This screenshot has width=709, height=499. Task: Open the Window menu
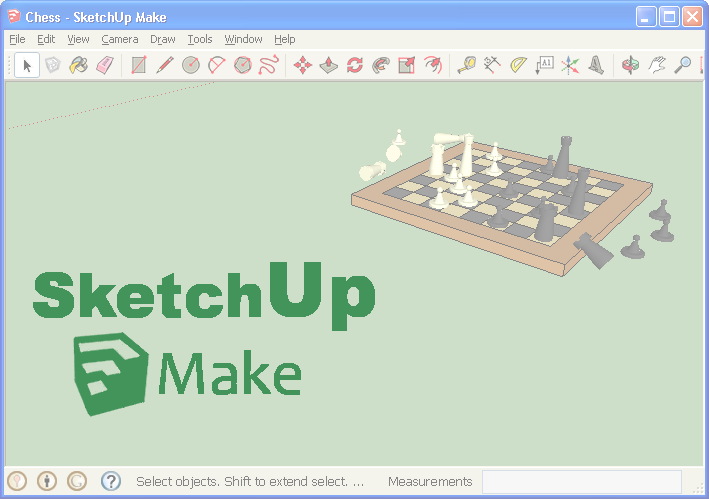243,39
